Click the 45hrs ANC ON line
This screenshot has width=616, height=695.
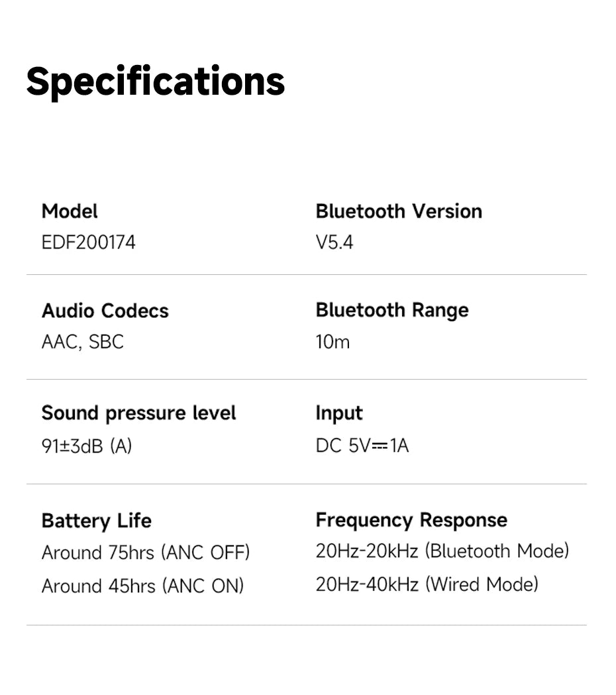(142, 586)
